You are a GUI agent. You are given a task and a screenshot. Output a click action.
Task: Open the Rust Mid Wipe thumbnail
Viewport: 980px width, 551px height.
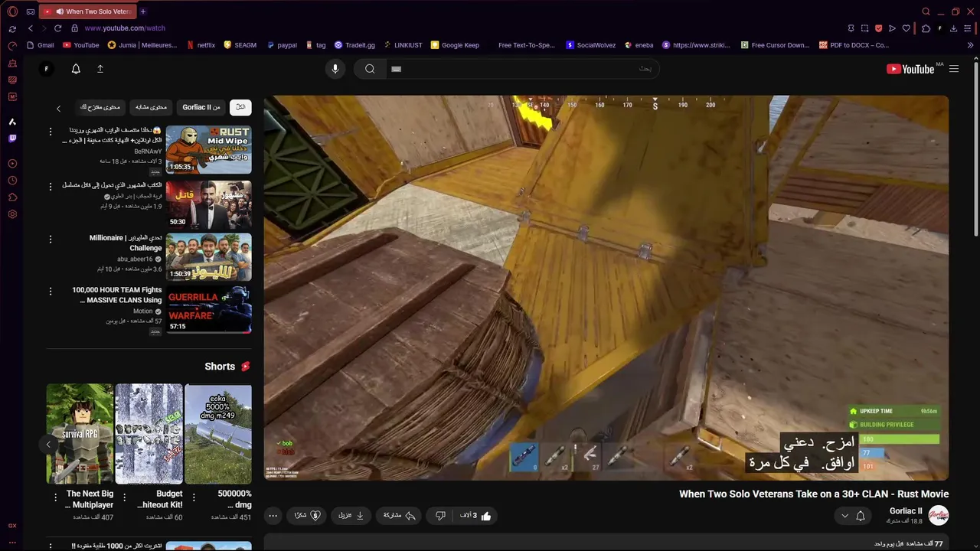(x=208, y=149)
